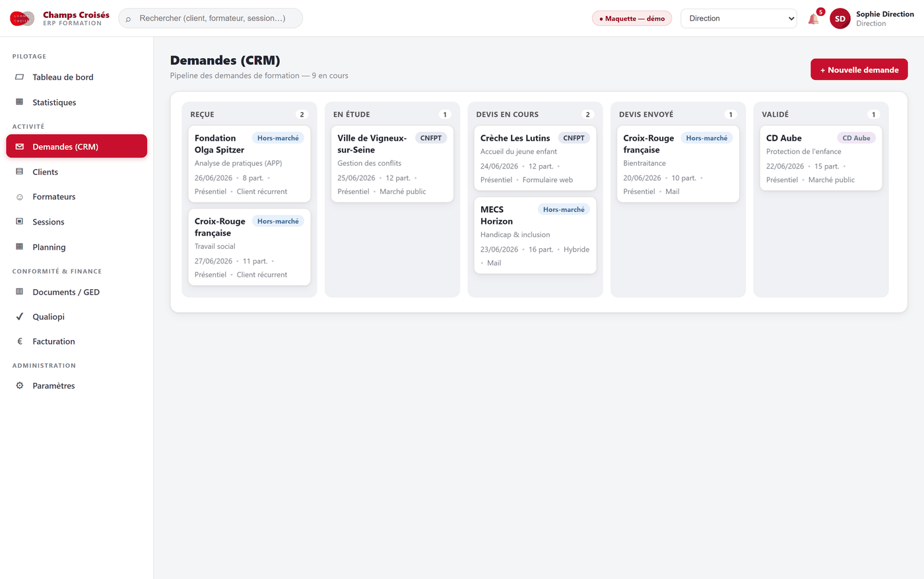Open Tableau de bord menu item
Screen dimensions: 924x579
point(77,77)
